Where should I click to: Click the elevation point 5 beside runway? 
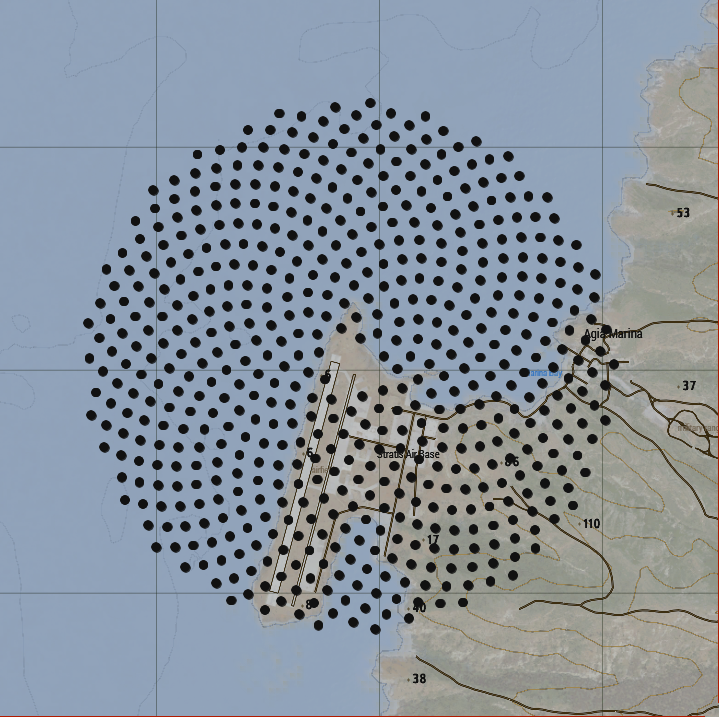[310, 453]
